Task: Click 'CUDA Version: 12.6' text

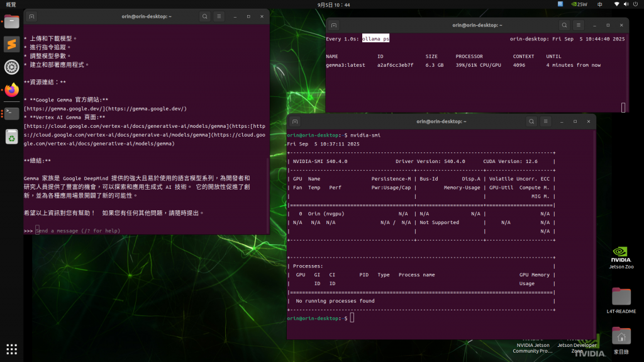Action: pyautogui.click(x=510, y=161)
